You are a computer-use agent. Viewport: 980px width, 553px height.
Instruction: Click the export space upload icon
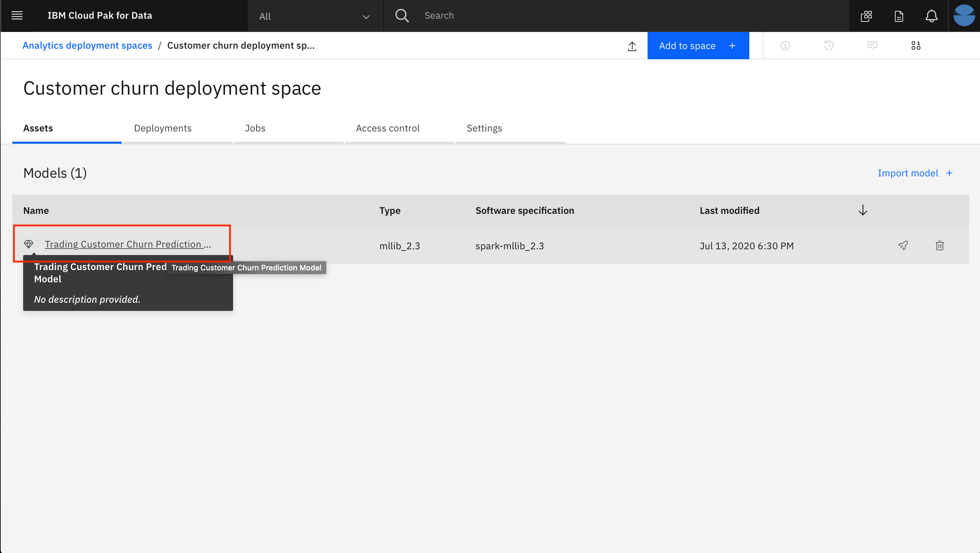[x=632, y=46]
